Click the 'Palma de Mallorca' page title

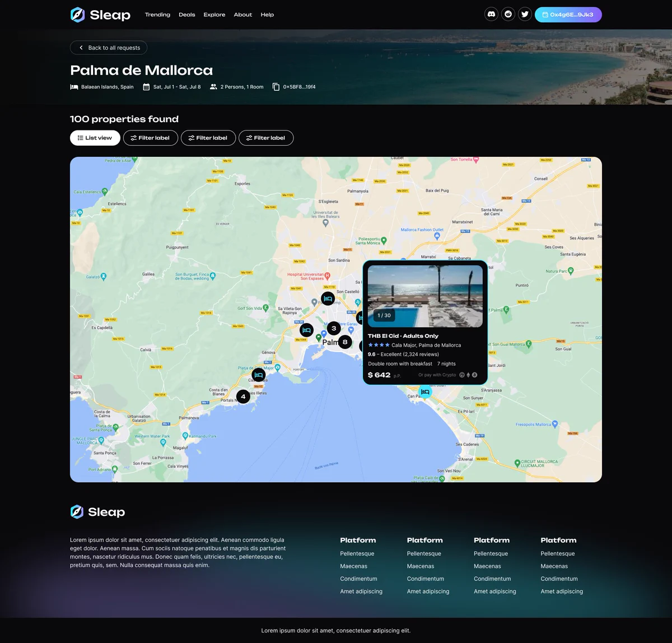coord(142,70)
